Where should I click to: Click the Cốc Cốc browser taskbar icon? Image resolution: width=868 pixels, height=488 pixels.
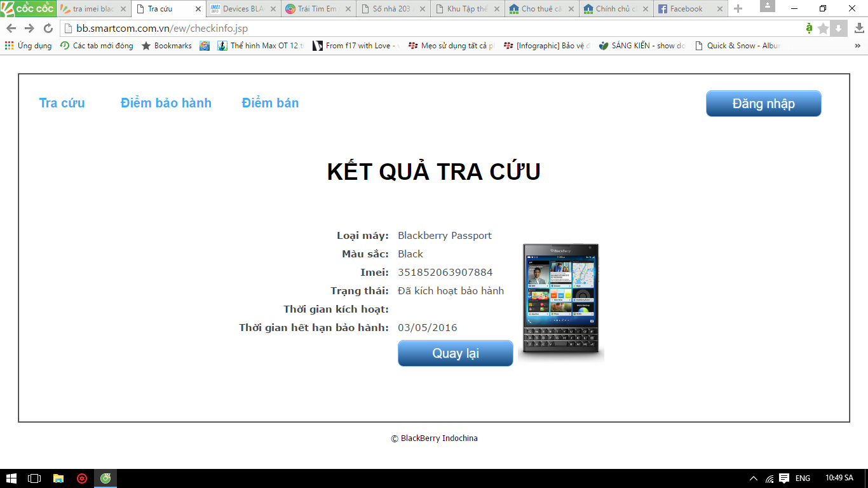105,478
